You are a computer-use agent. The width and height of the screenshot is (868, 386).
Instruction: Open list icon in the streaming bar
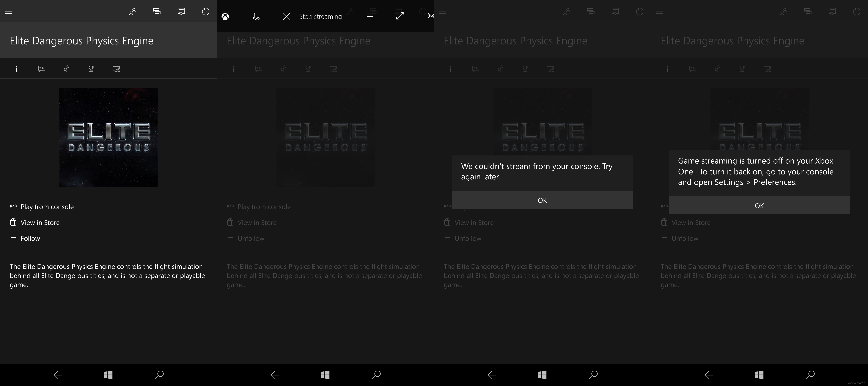click(369, 16)
